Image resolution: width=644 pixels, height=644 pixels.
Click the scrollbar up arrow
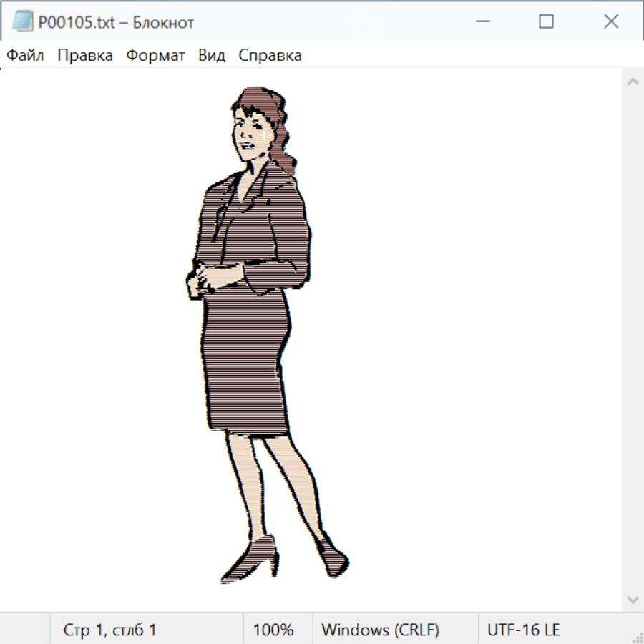click(x=633, y=82)
